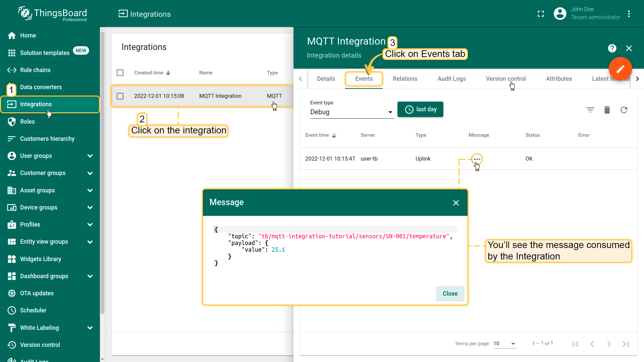Screen dimensions: 644x362
Task: Click the Close button in Message dialog
Action: pos(450,294)
